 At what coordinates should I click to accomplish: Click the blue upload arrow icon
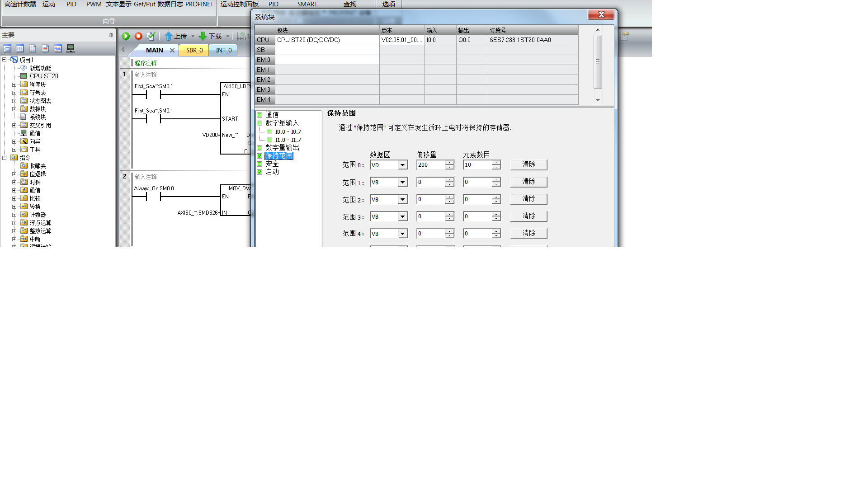tap(168, 36)
